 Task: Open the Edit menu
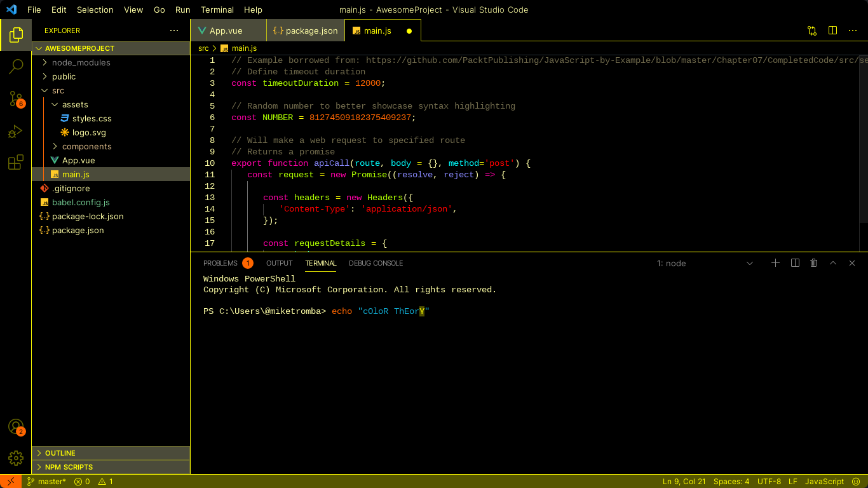point(58,10)
